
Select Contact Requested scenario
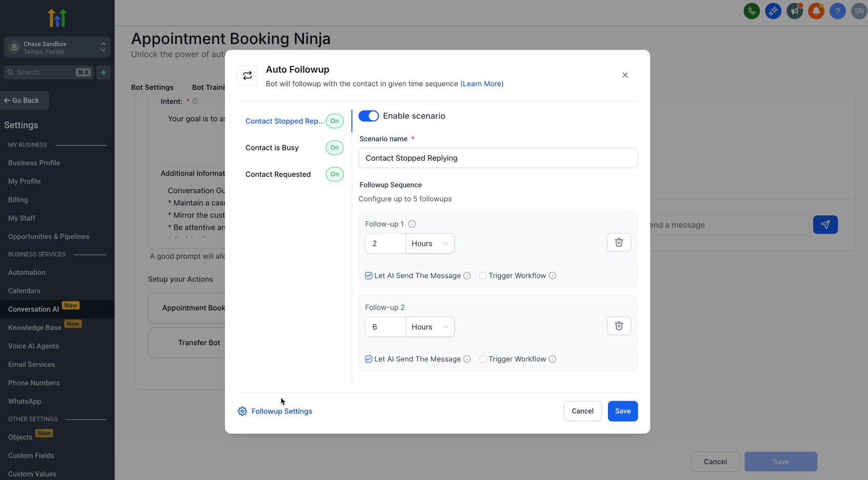tap(278, 174)
